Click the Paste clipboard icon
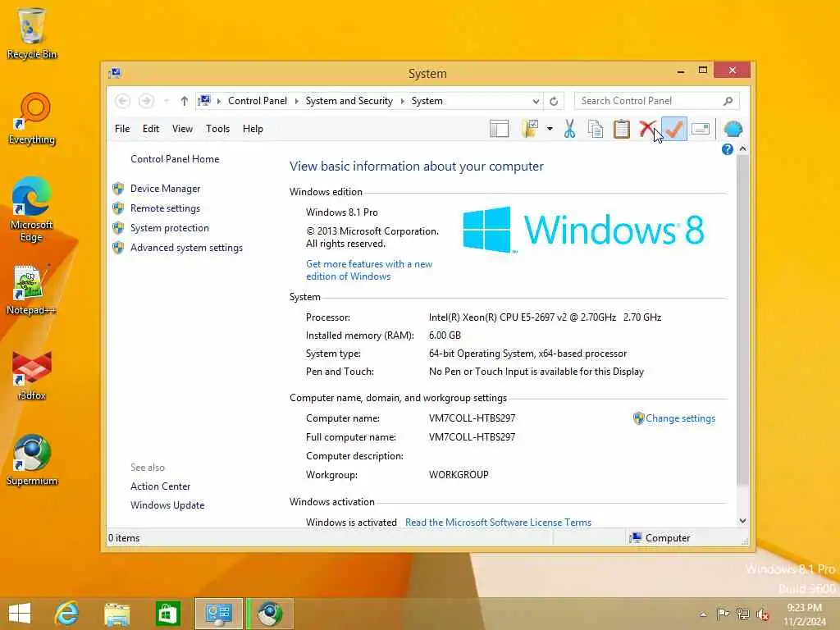 point(622,129)
